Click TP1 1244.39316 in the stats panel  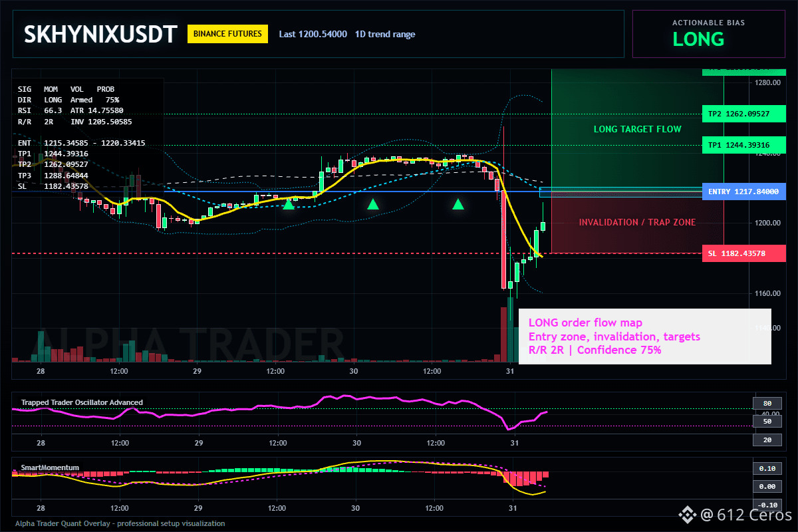coord(53,154)
